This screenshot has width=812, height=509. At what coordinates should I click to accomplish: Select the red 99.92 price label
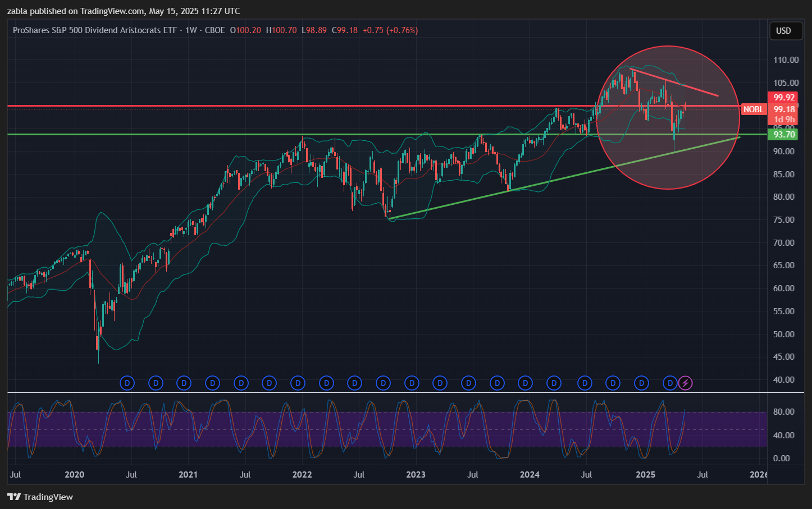[783, 98]
